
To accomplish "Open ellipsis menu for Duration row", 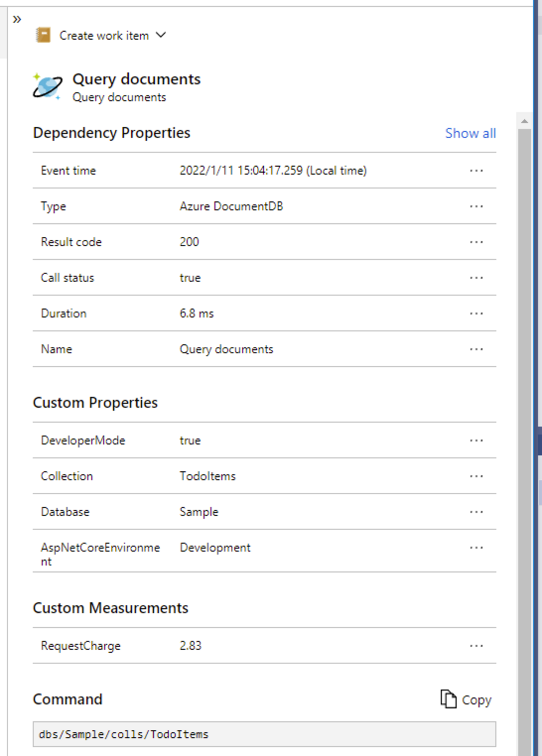I will (476, 313).
